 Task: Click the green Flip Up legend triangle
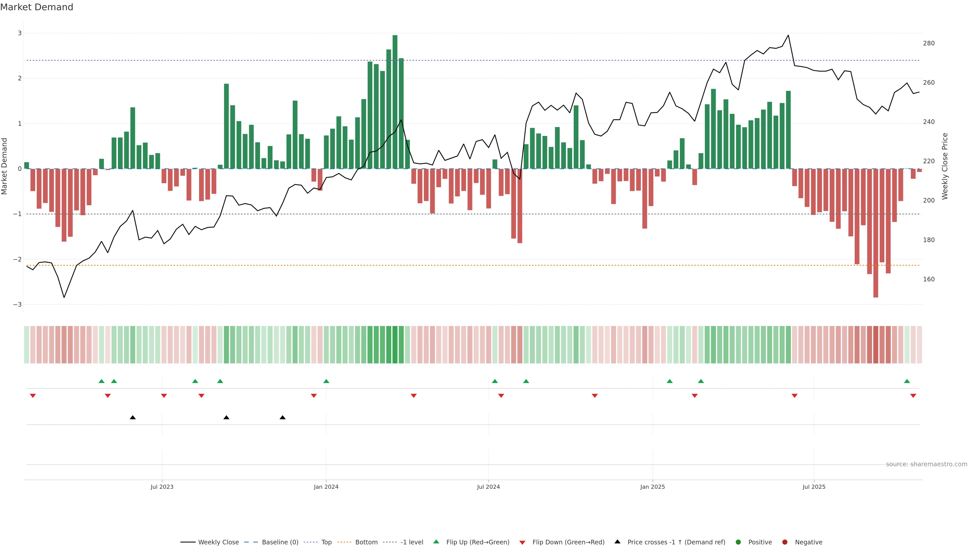pyautogui.click(x=436, y=542)
